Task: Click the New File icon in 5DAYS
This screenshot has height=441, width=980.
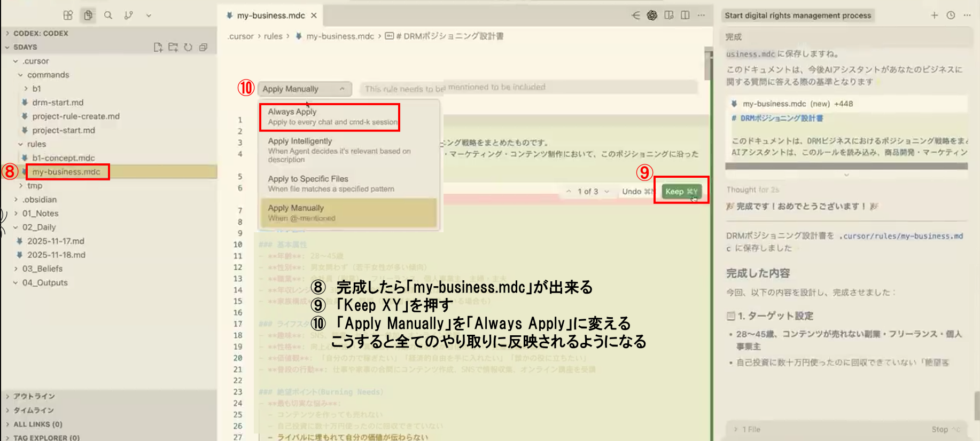Action: [x=158, y=47]
